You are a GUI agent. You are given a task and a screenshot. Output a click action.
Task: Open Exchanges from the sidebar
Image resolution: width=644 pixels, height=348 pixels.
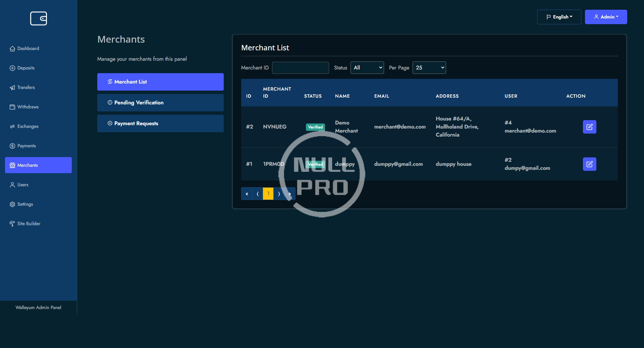28,127
